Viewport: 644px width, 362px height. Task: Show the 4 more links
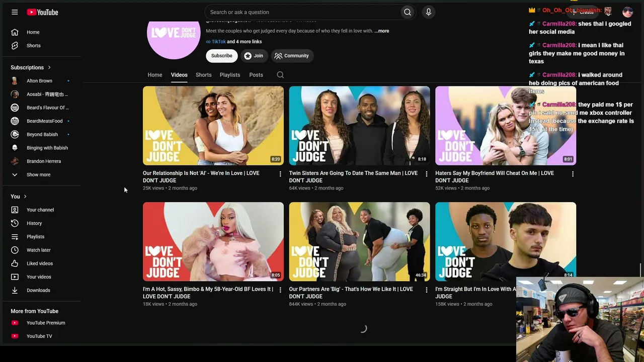pos(245,42)
